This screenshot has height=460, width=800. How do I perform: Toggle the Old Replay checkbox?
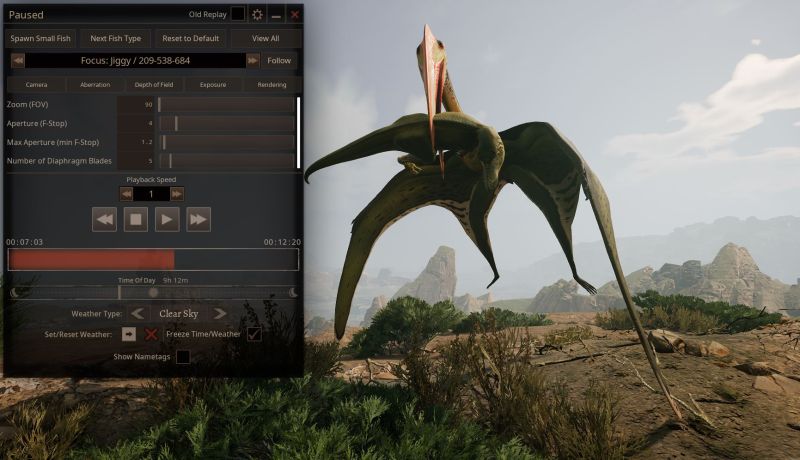pos(238,14)
